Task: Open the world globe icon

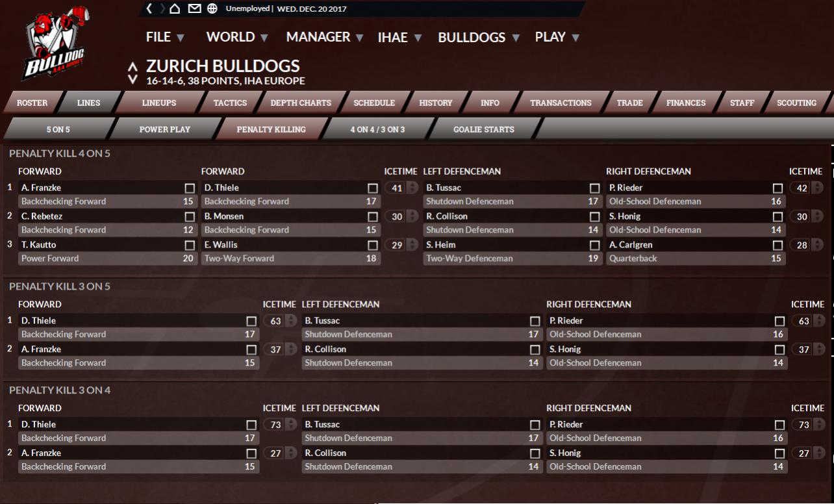Action: [x=212, y=8]
